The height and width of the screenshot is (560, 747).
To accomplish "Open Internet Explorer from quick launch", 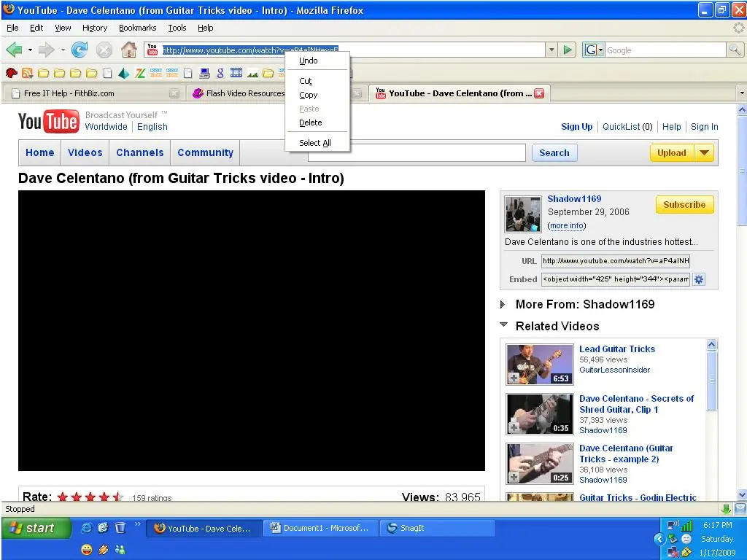I will [87, 528].
